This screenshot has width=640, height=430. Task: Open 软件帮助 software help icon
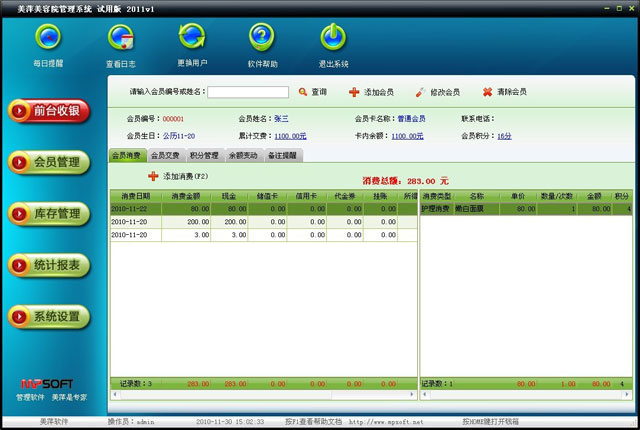pyautogui.click(x=262, y=38)
